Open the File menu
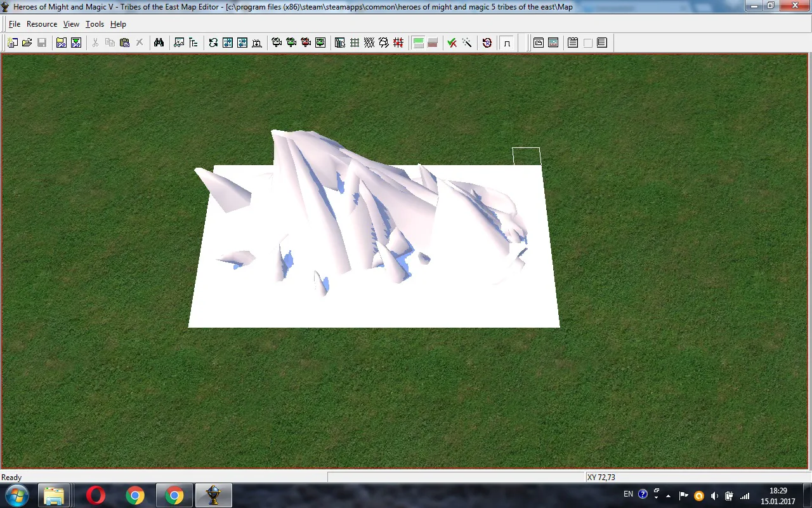Image resolution: width=812 pixels, height=508 pixels. coord(15,24)
